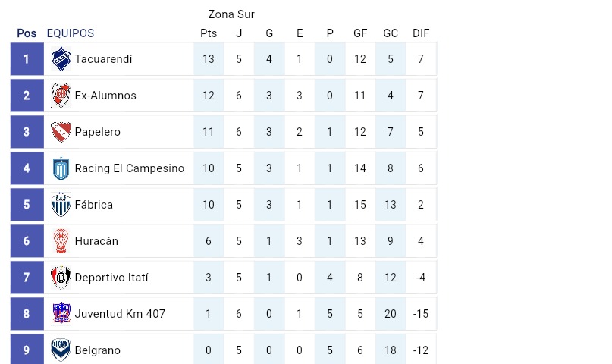
Task: Click the Pos column header
Action: click(x=27, y=33)
